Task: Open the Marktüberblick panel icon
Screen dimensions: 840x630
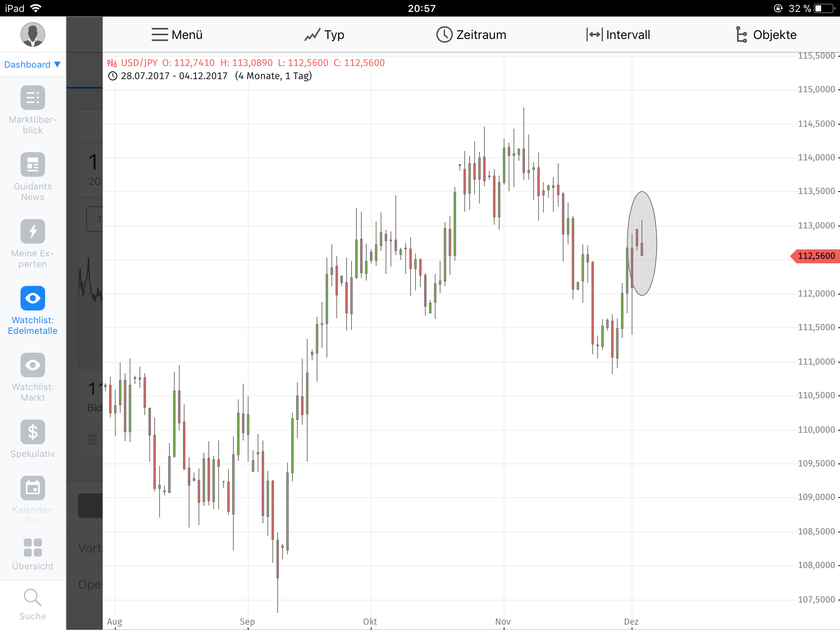Action: click(32, 98)
